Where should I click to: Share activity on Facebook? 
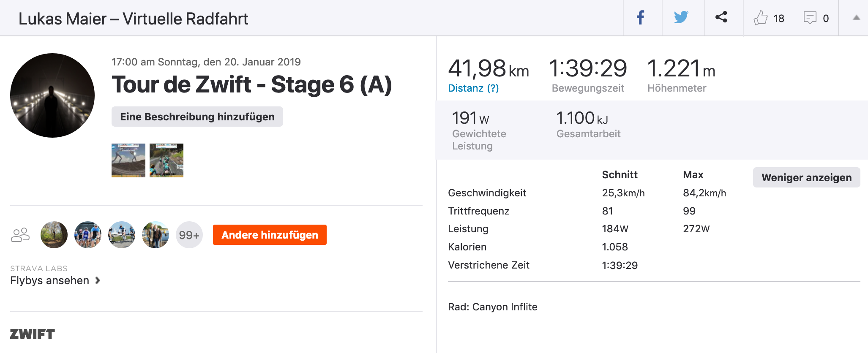[x=641, y=18]
